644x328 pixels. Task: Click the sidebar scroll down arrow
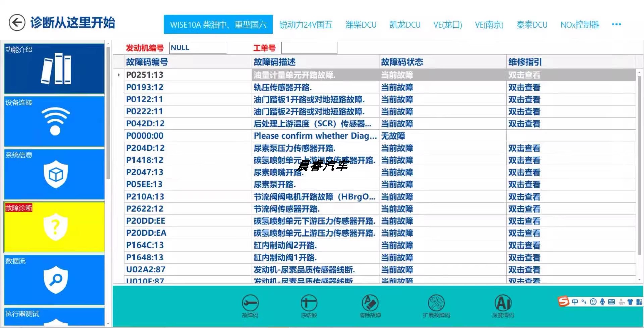click(x=108, y=324)
